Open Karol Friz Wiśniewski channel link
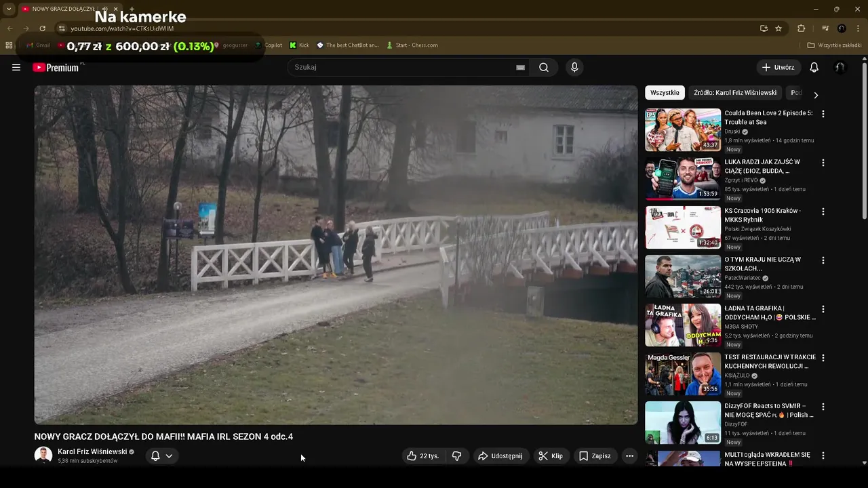 pyautogui.click(x=92, y=451)
